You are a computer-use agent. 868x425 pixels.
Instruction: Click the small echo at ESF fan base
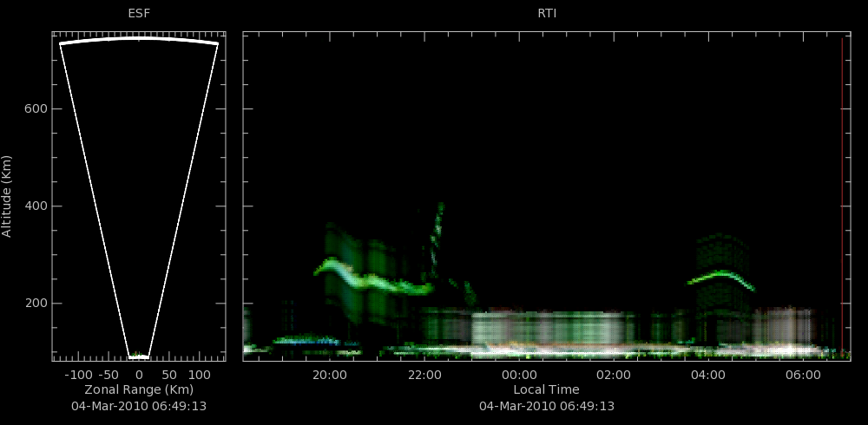click(x=138, y=356)
